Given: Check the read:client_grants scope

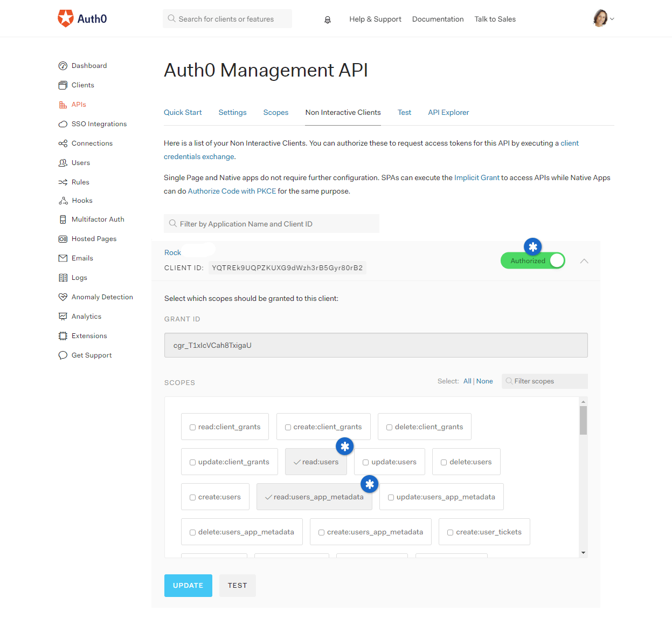Looking at the screenshot, I should coord(192,427).
